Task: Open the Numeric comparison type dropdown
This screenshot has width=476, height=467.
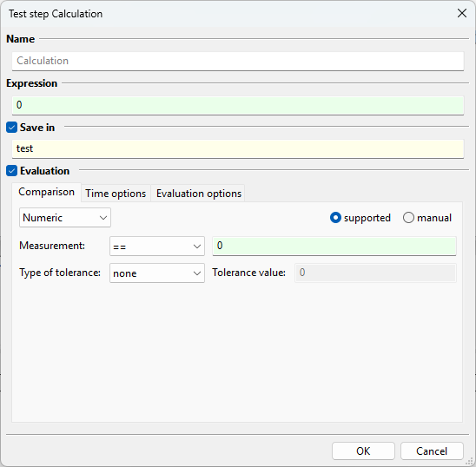Action: point(65,218)
